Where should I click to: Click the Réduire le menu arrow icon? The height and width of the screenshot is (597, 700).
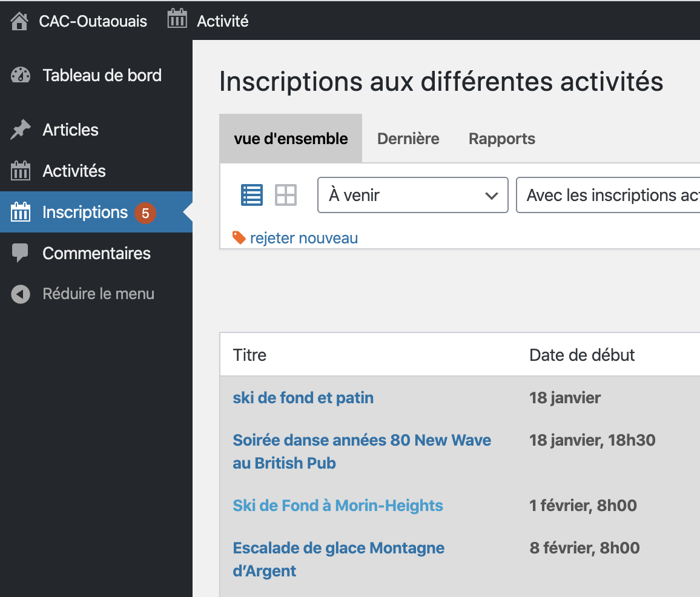[x=21, y=294]
